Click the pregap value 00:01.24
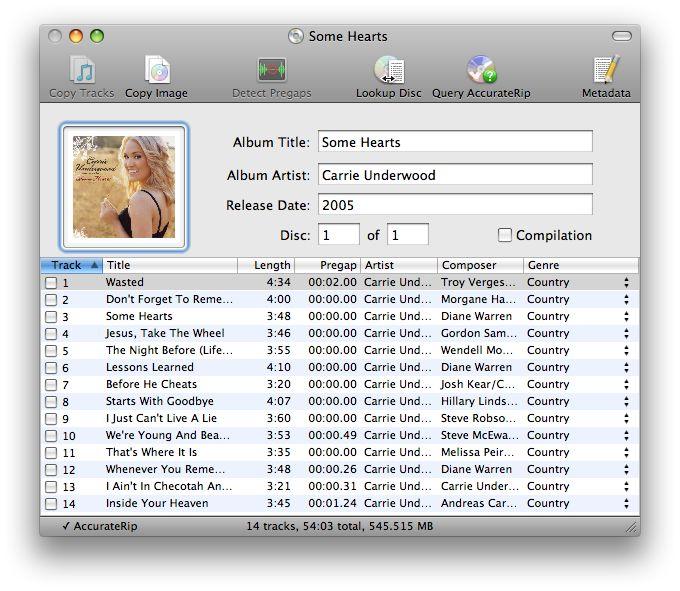Screen dimensions: 680x591 [333, 503]
